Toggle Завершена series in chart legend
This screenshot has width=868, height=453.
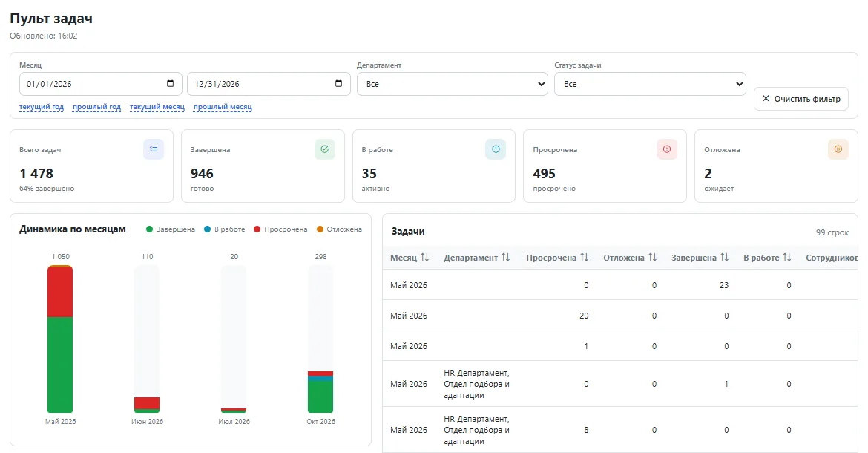[x=171, y=229]
